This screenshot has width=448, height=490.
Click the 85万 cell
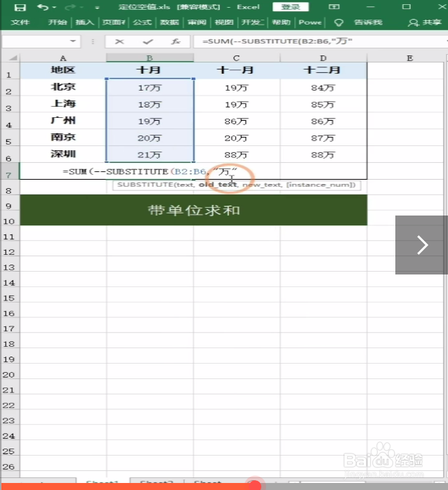tap(323, 105)
